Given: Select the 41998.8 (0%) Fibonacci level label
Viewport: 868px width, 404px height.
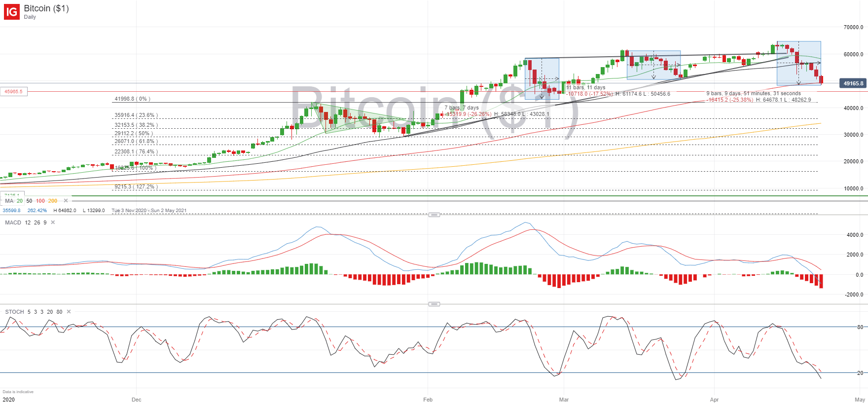Looking at the screenshot, I should (132, 99).
